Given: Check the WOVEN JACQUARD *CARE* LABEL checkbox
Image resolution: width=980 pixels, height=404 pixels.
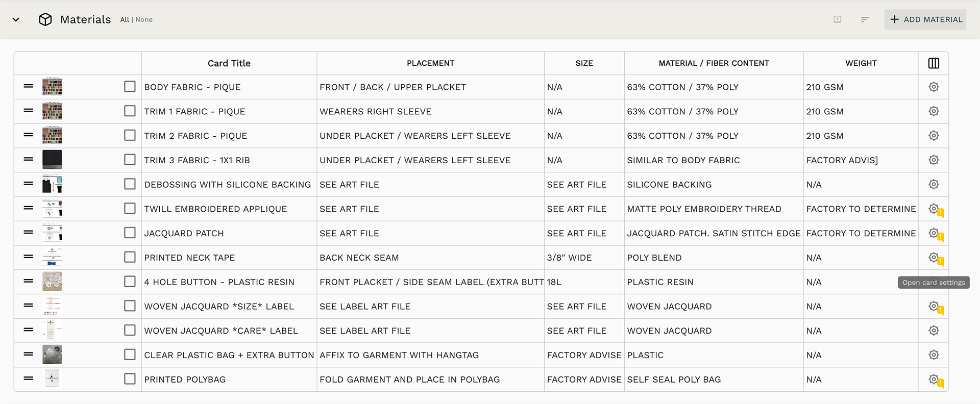Looking at the screenshot, I should pos(130,331).
